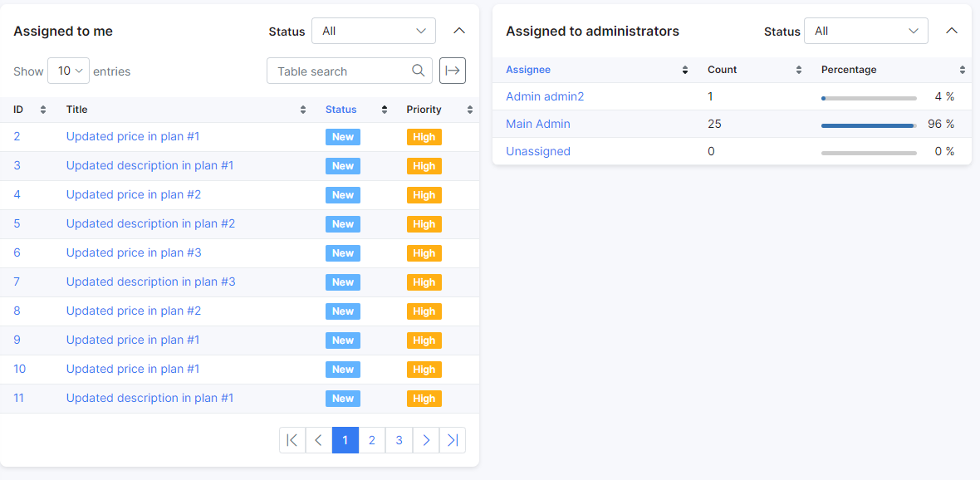Go to first page of results

pos(292,440)
